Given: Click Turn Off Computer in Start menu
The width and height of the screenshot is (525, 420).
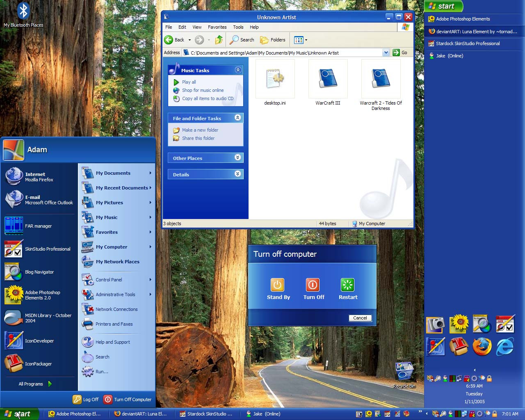Looking at the screenshot, I should 128,399.
